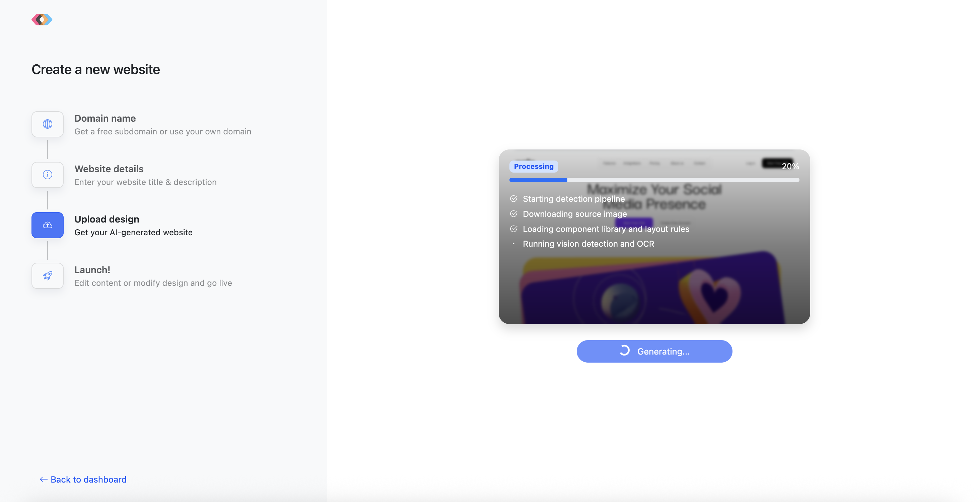Open the Website details step
Screen dimensions: 980x502
(x=124, y=175)
